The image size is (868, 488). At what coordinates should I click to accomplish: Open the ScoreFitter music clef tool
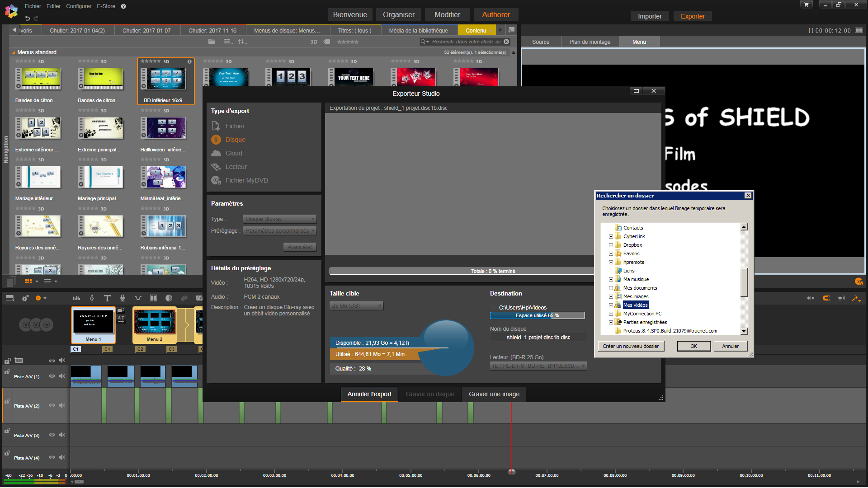click(92, 298)
